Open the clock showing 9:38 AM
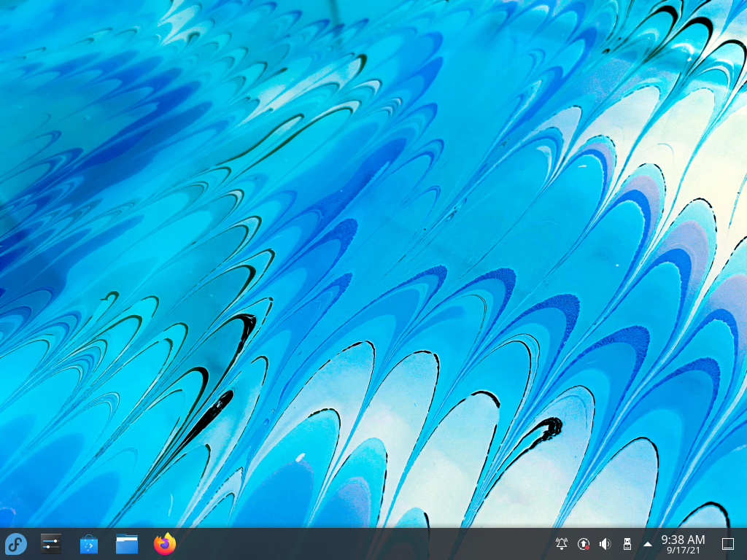The height and width of the screenshot is (560, 747). coord(683,544)
